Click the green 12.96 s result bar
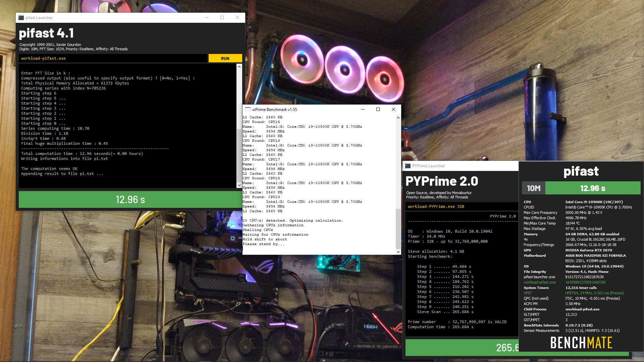 pos(130,199)
